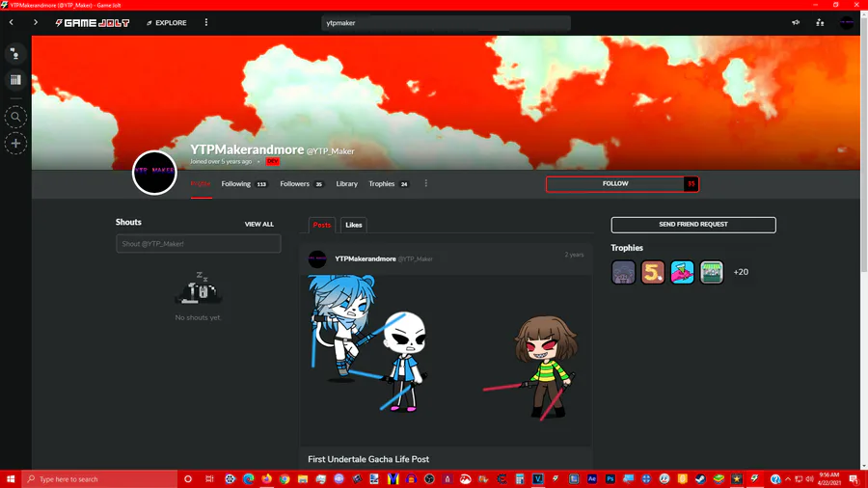Switch to the Likes tab

click(354, 225)
